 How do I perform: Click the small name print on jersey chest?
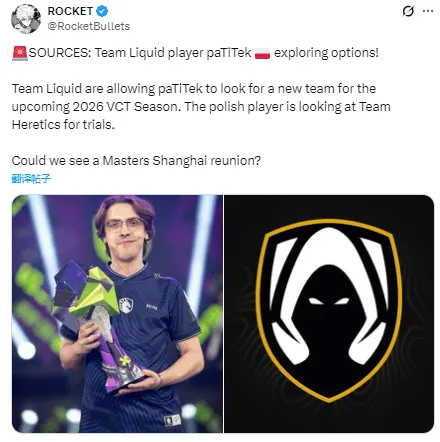[x=151, y=306]
